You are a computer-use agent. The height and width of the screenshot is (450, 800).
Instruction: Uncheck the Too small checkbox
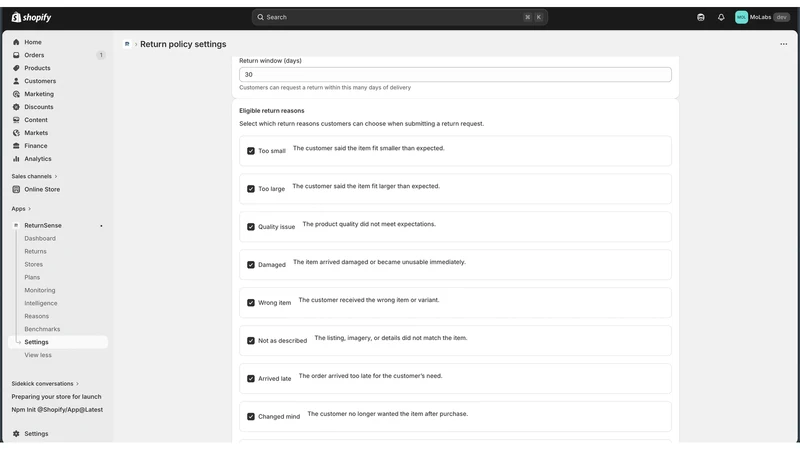pyautogui.click(x=251, y=151)
